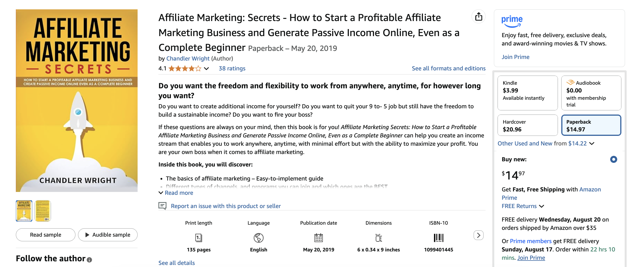
Task: Click the share icon
Action: click(x=479, y=16)
